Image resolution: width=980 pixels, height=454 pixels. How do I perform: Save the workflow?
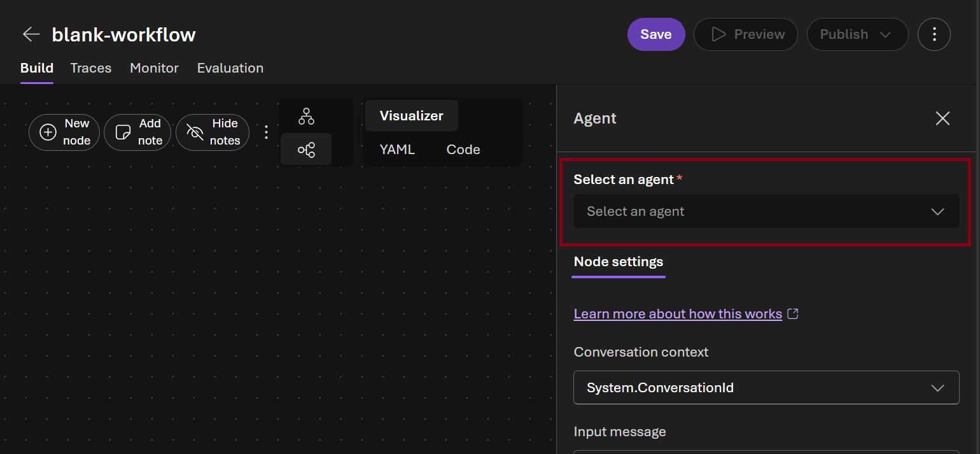tap(656, 34)
